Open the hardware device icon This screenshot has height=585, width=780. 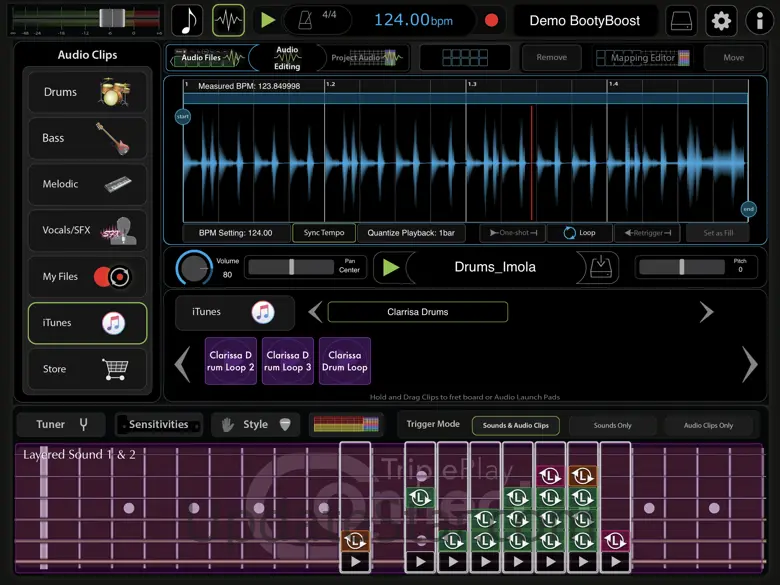click(x=681, y=21)
